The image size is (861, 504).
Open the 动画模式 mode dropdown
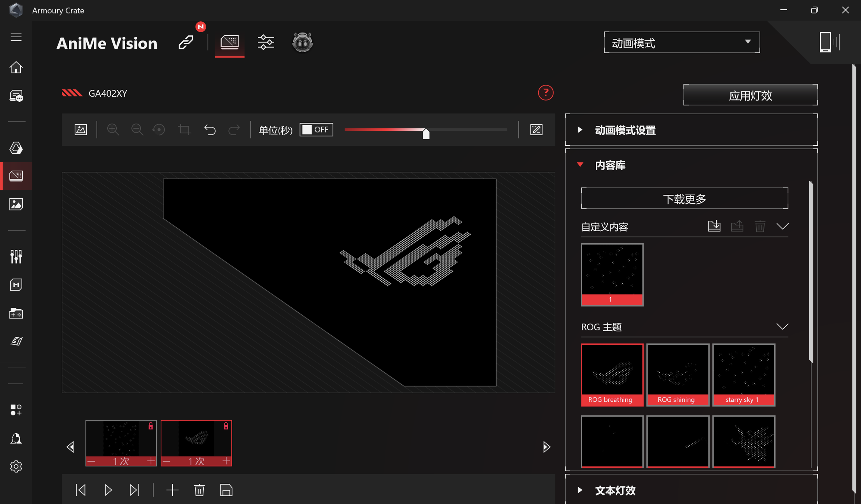click(682, 42)
